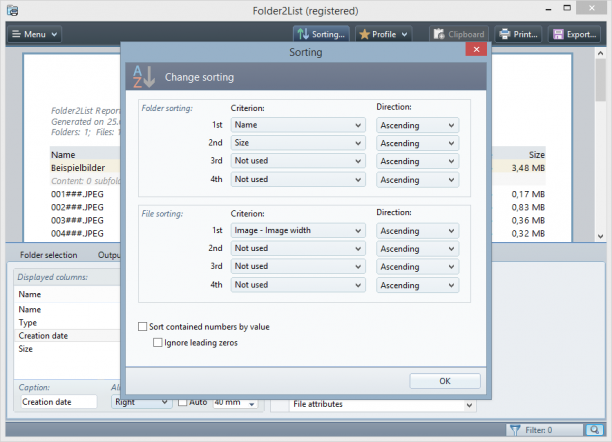Toggle the Auto width checkbox
Viewport: 612px width, 442px height.
(x=182, y=402)
